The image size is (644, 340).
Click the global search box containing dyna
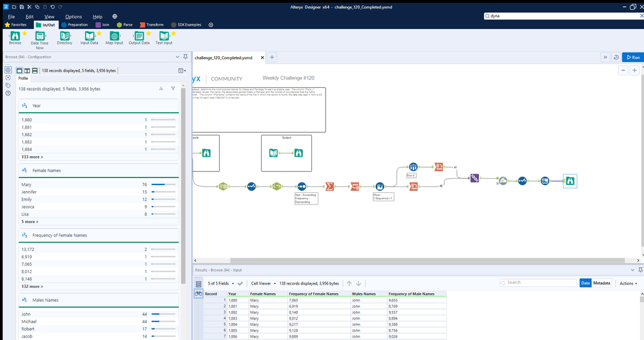(x=563, y=15)
